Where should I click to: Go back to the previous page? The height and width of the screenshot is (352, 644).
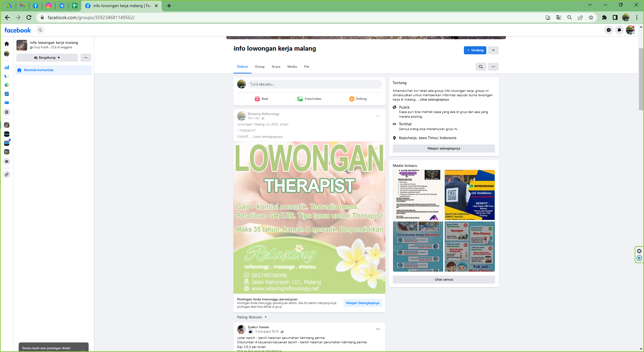click(7, 17)
